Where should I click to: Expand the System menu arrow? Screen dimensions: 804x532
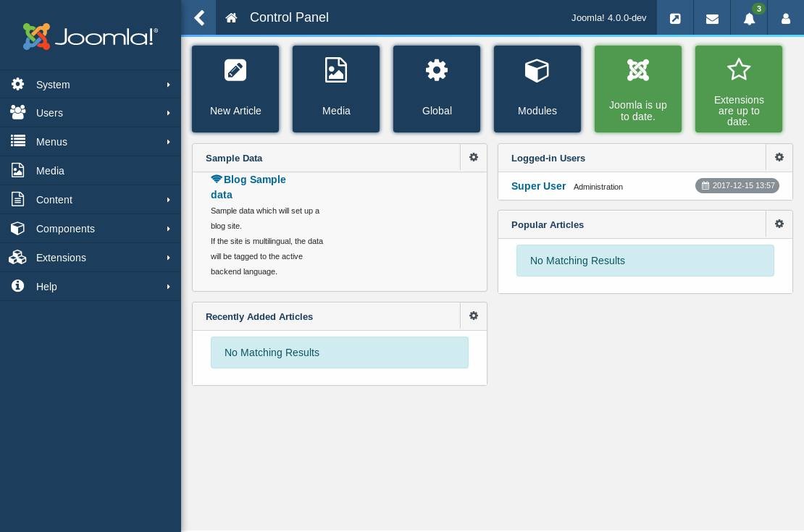(x=168, y=85)
